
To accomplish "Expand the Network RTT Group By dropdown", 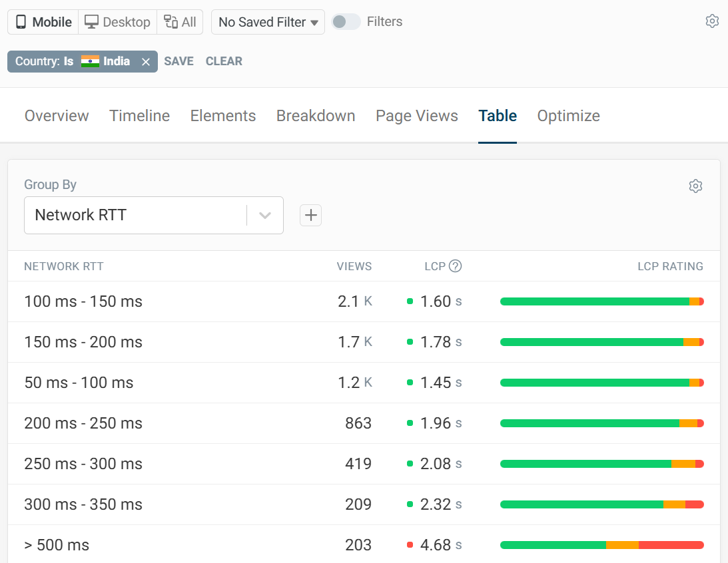I will pyautogui.click(x=265, y=215).
